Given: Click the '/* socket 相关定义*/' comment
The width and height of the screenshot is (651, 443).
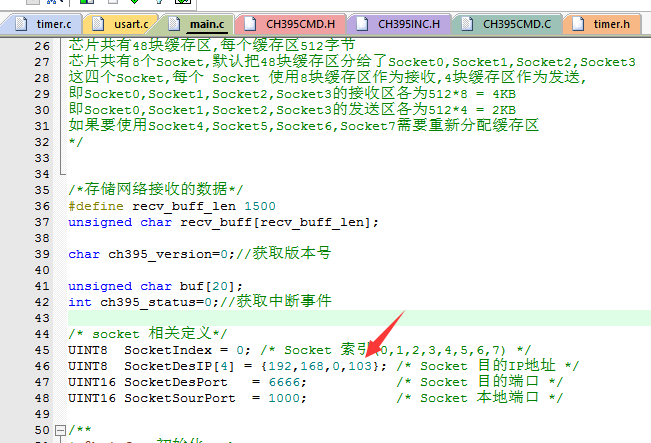Looking at the screenshot, I should click(x=148, y=334).
